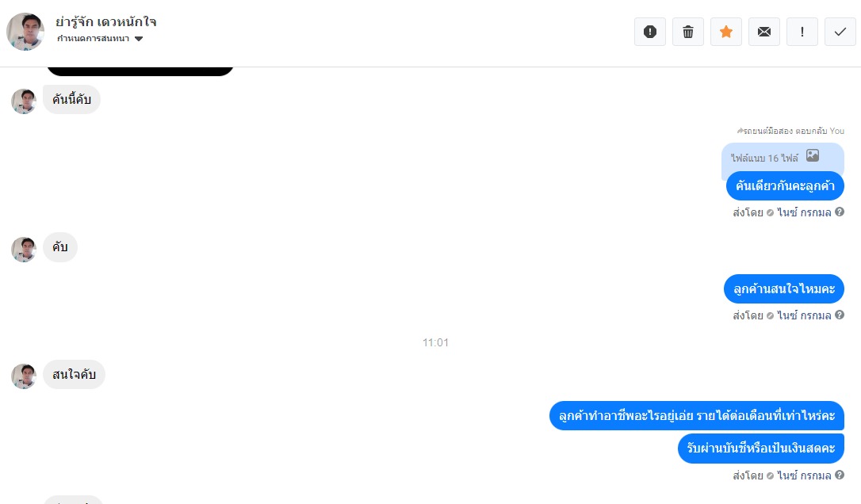The height and width of the screenshot is (504, 861).
Task: Mark conversation unread with envelope icon
Action: coord(764,32)
